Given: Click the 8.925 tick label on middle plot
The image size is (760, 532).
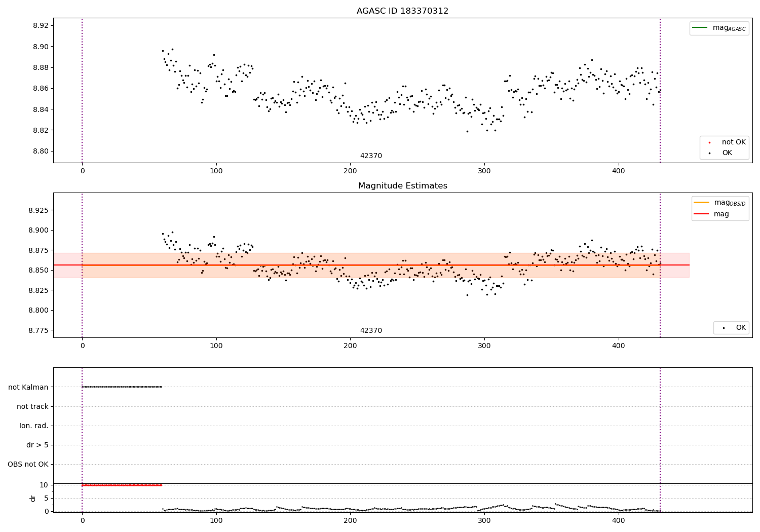Looking at the screenshot, I should pos(38,210).
